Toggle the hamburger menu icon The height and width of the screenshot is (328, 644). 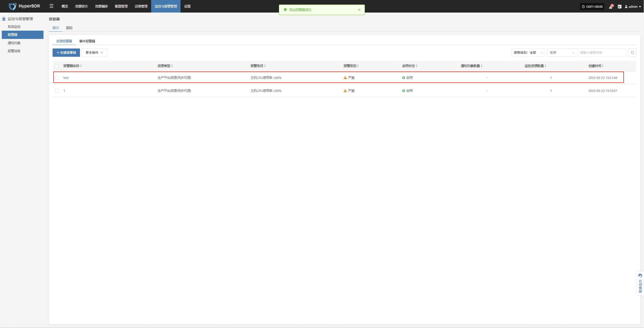[52, 6]
